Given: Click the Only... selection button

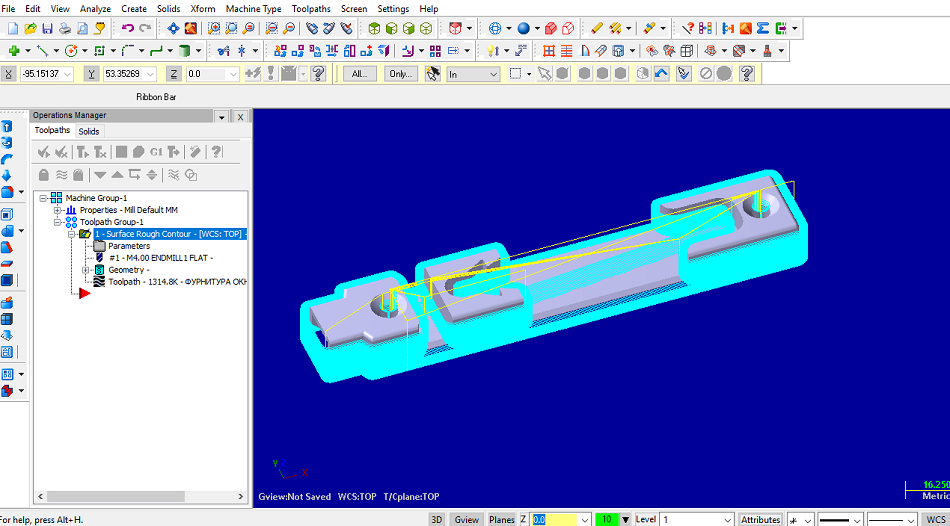Looking at the screenshot, I should (x=401, y=74).
